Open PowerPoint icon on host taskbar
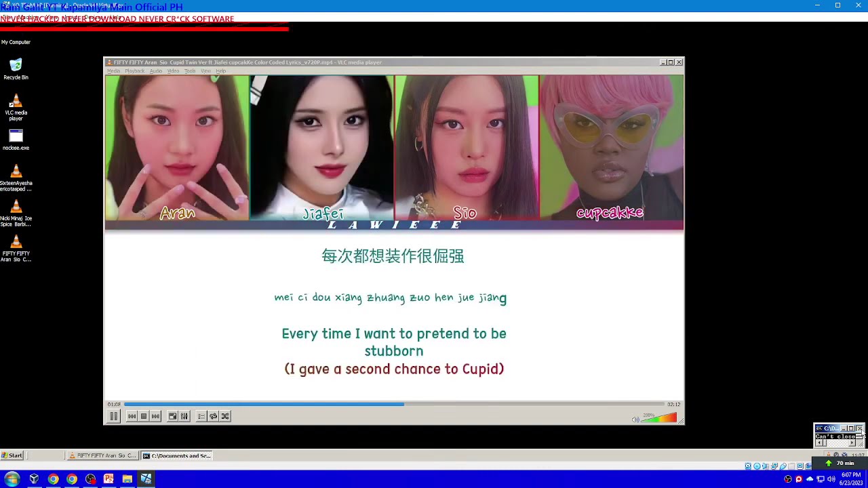Screen dimensions: 868x488 [x=108, y=479]
